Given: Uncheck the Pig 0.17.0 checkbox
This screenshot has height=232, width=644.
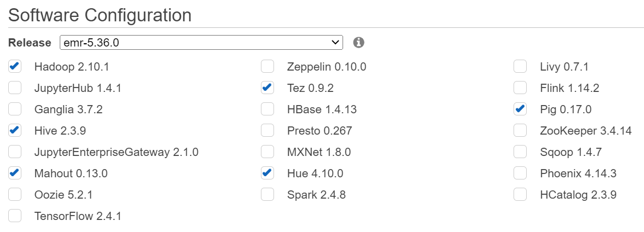Looking at the screenshot, I should tap(520, 109).
